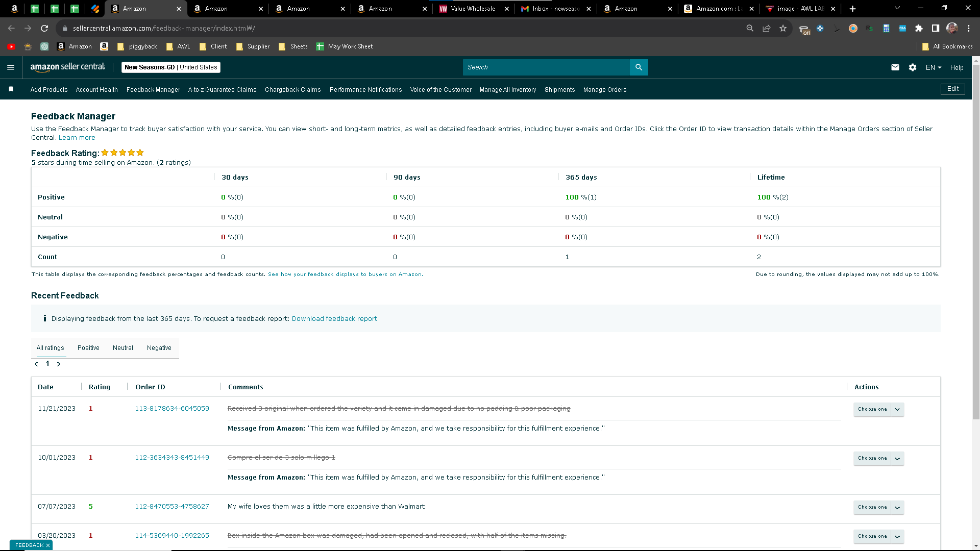Click the browser address bar URL
This screenshot has height=551, width=980.
(x=164, y=29)
